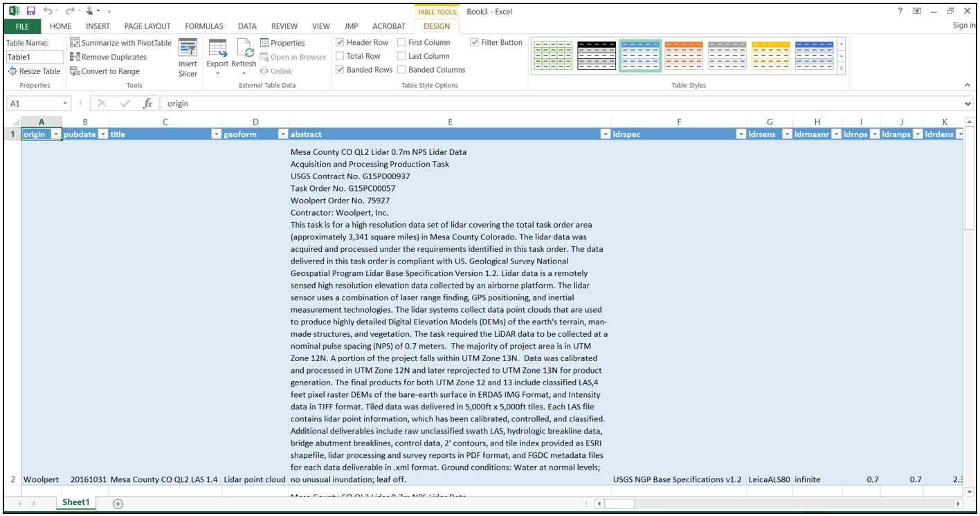
Task: Toggle the Banded Columns checkbox
Action: pos(401,70)
